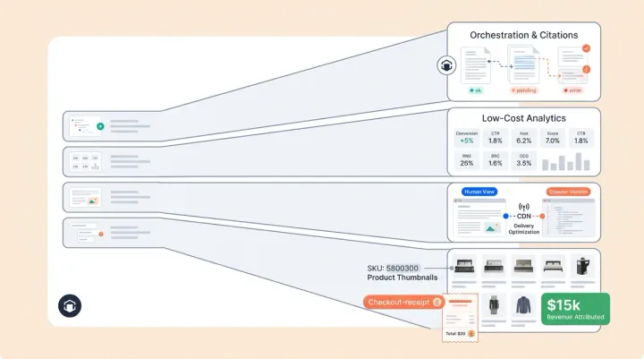The height and width of the screenshot is (359, 644).
Task: Open the second row with metrics grid thumbnail
Action: [x=112, y=162]
